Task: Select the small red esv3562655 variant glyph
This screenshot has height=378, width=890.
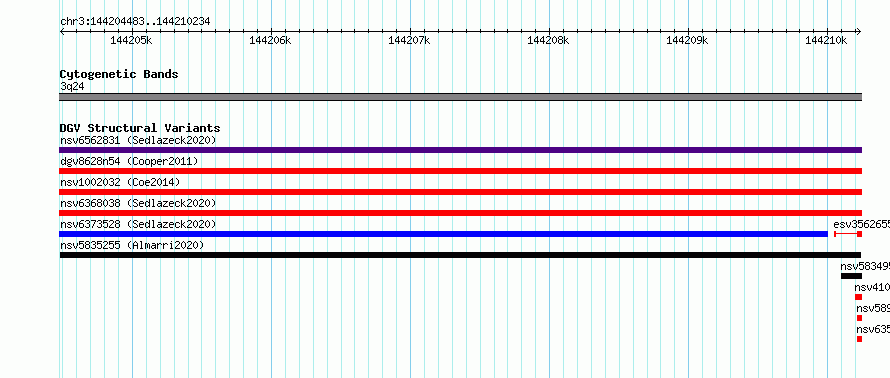Action: coord(848,234)
